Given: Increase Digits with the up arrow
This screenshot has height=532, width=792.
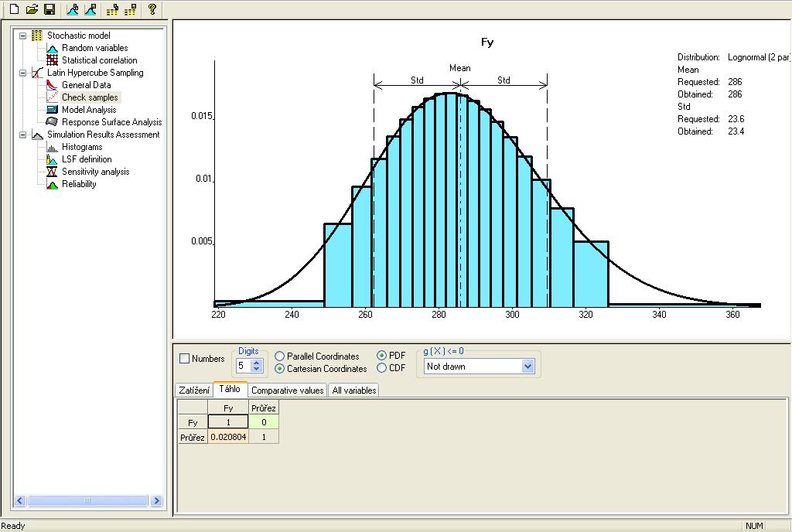Looking at the screenshot, I should point(256,363).
